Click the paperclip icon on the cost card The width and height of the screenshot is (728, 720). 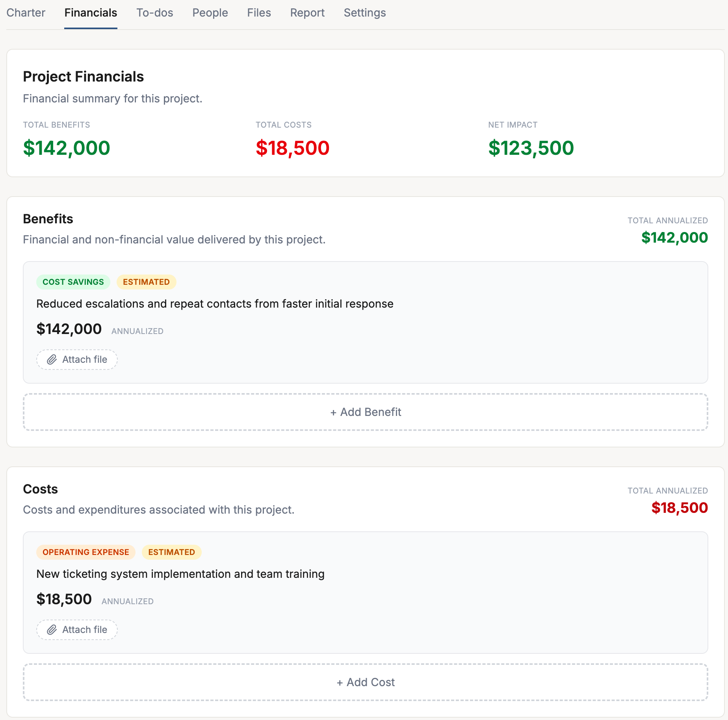tap(52, 630)
